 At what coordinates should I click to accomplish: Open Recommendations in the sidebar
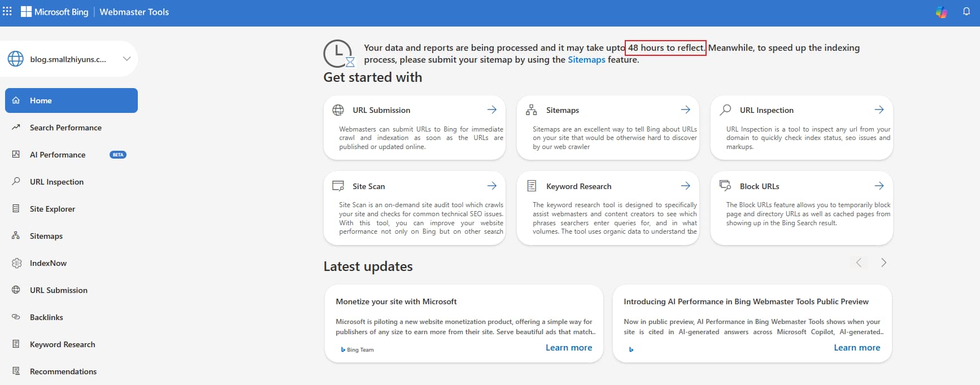(63, 371)
